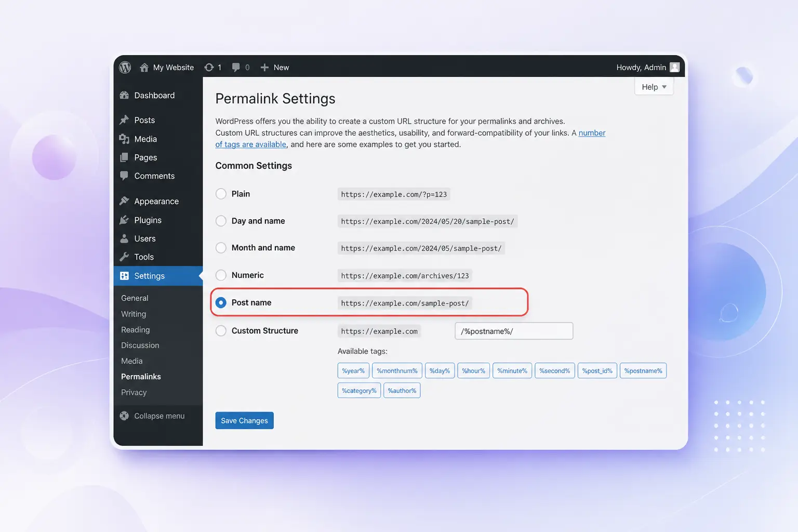Open the Reading settings submenu

(x=135, y=329)
